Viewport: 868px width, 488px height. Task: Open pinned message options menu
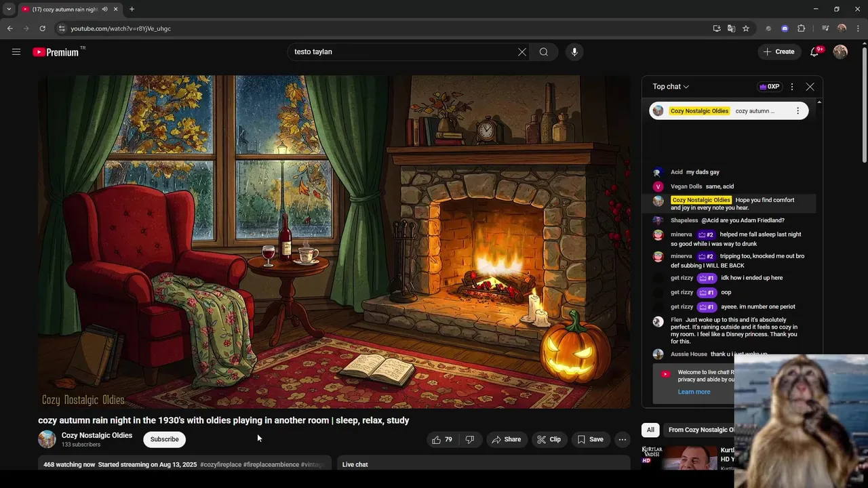[797, 110]
